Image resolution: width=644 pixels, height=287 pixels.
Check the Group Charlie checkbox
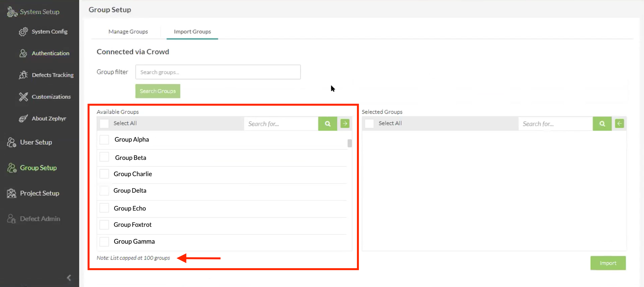(104, 174)
